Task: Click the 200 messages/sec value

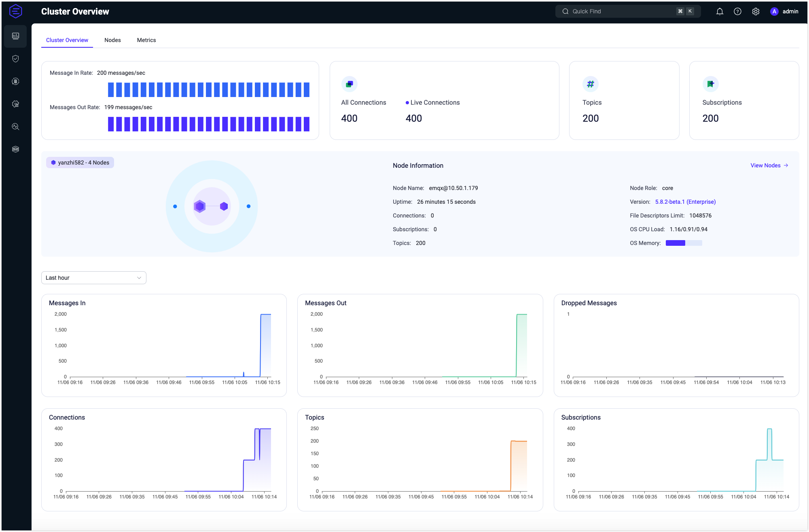Action: tap(121, 73)
